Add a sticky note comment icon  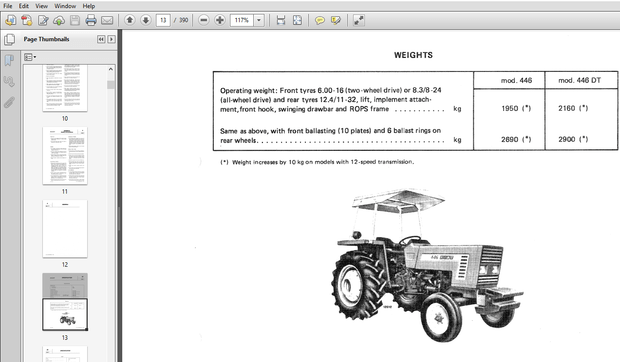coord(319,20)
